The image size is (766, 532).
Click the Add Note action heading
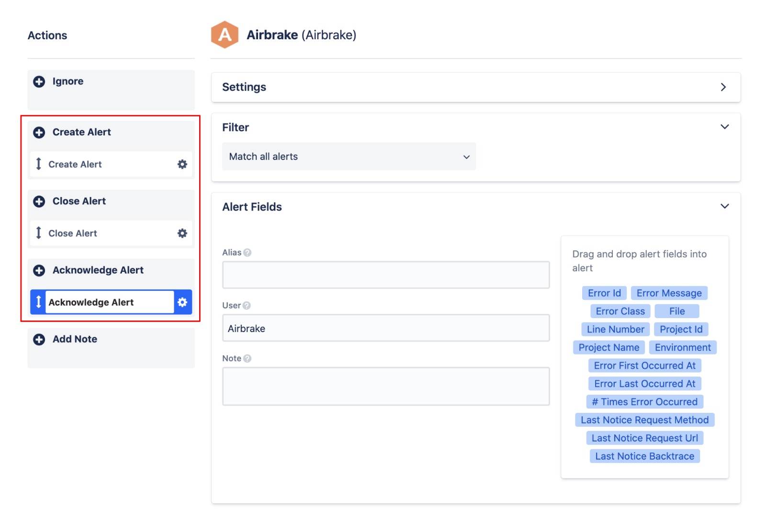(75, 339)
